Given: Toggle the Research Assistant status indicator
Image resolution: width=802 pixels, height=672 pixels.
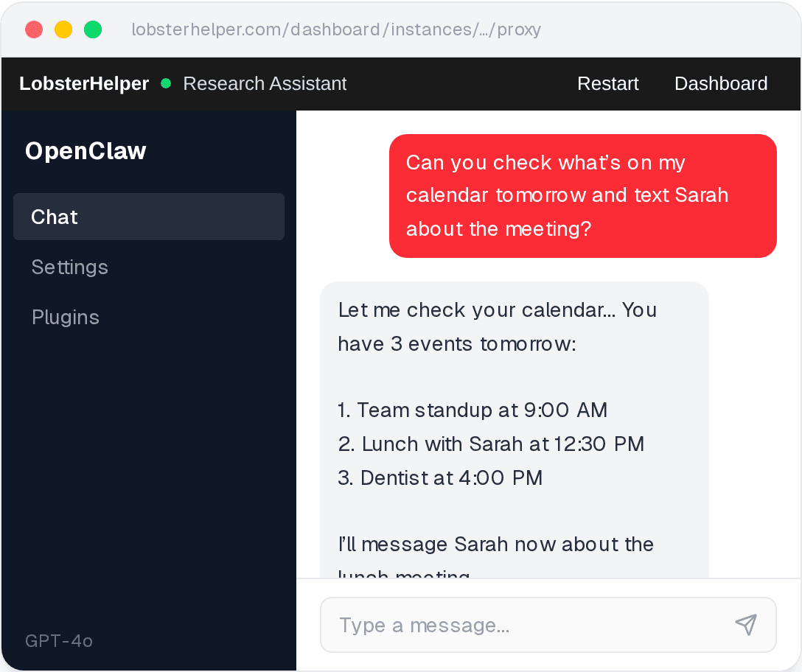Looking at the screenshot, I should coord(166,83).
